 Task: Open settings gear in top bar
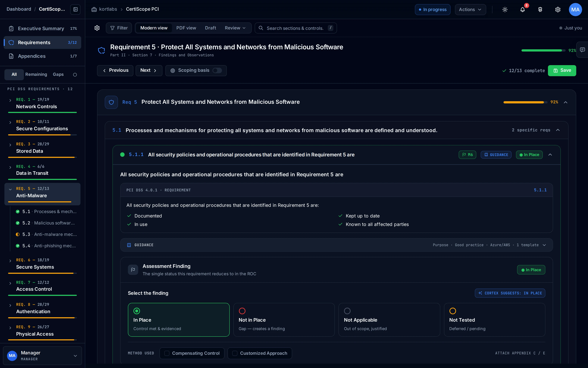tap(558, 10)
